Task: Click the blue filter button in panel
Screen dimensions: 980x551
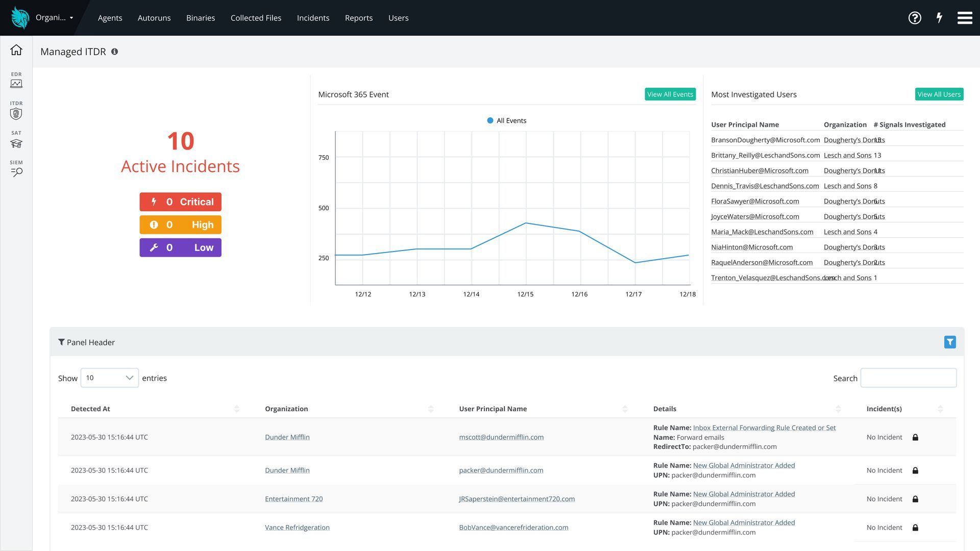Action: (x=950, y=342)
